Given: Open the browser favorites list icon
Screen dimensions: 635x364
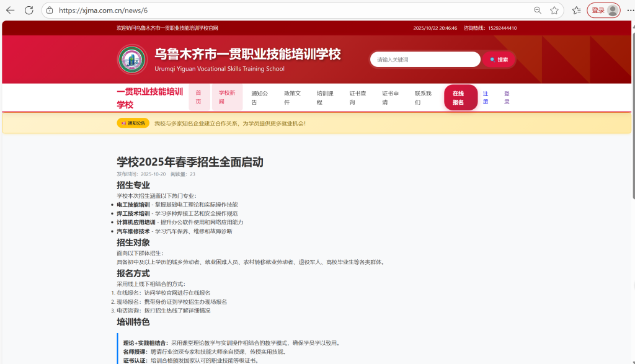Looking at the screenshot, I should [x=576, y=11].
